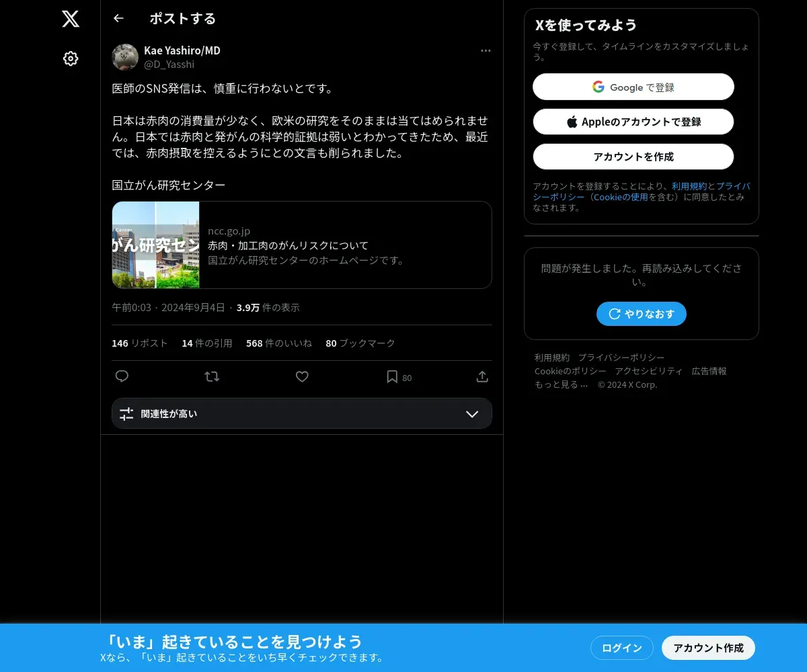The image size is (807, 672).
Task: Bookmark the post showing 80
Action: [398, 376]
